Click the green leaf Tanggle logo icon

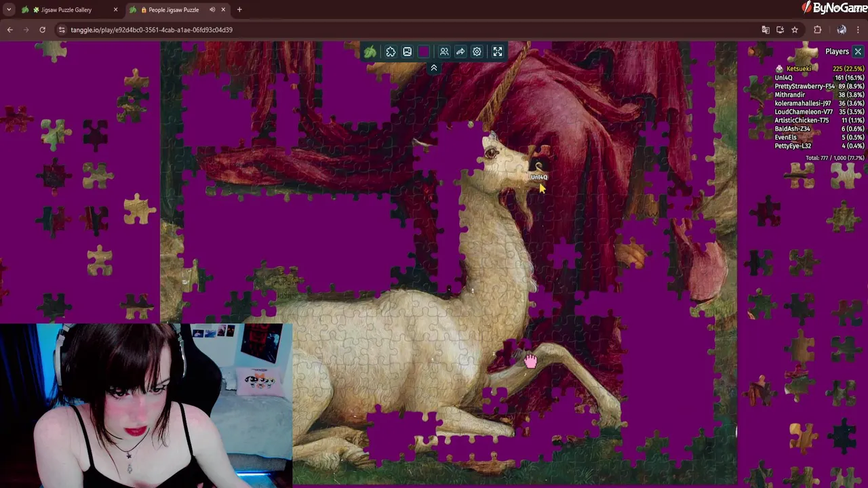[370, 52]
